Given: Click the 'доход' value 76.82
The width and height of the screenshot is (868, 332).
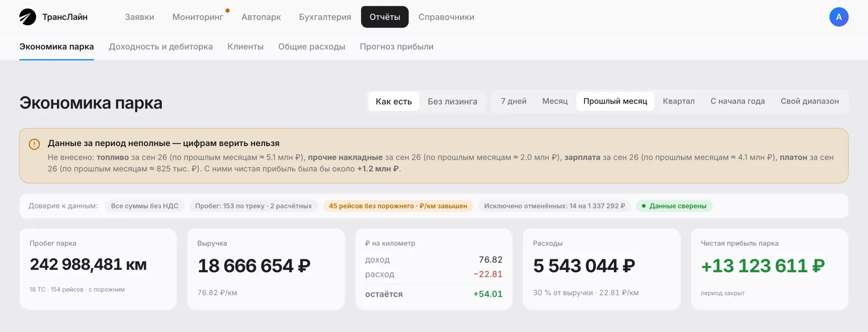Looking at the screenshot, I should (x=491, y=260).
